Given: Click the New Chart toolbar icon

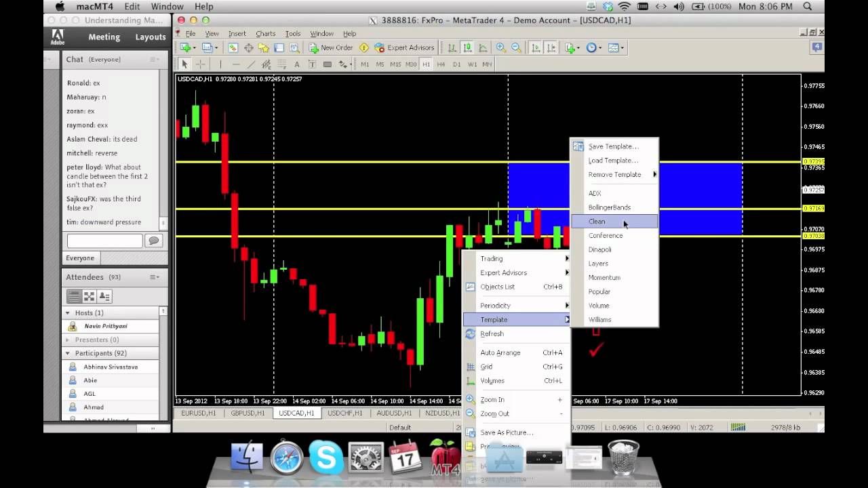Looking at the screenshot, I should (x=184, y=47).
